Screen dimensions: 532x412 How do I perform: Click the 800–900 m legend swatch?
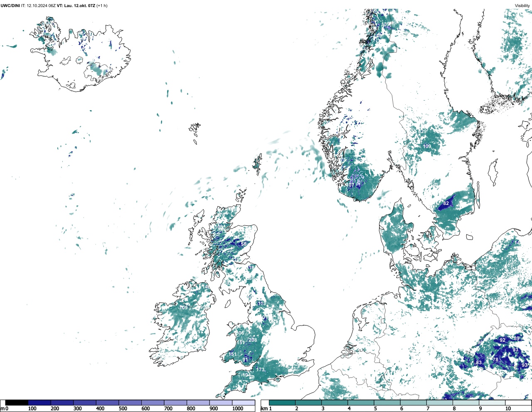pyautogui.click(x=198, y=403)
